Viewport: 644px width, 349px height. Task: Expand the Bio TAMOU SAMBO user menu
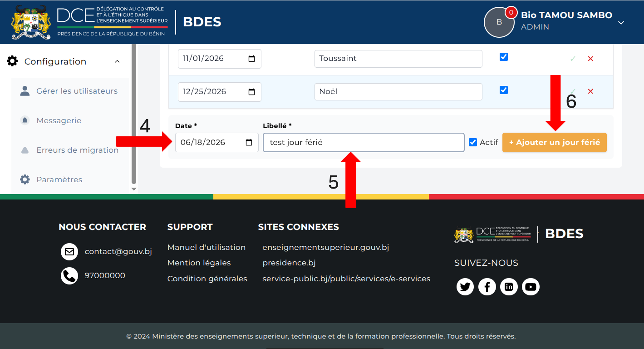[x=621, y=22]
